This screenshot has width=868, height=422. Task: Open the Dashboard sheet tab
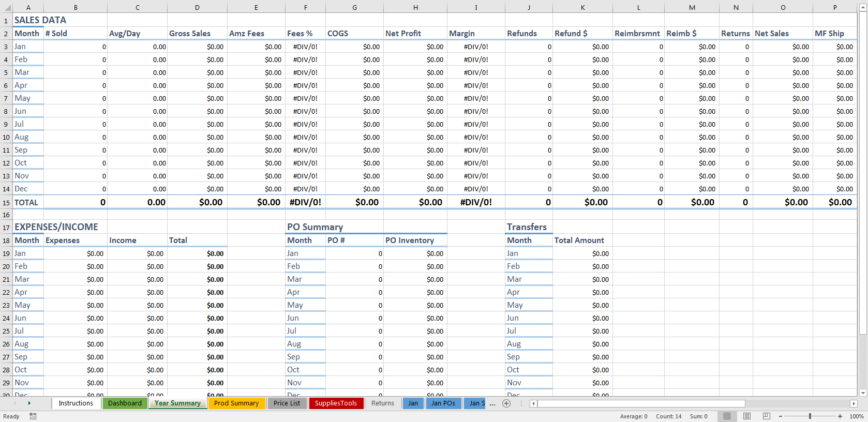click(125, 403)
